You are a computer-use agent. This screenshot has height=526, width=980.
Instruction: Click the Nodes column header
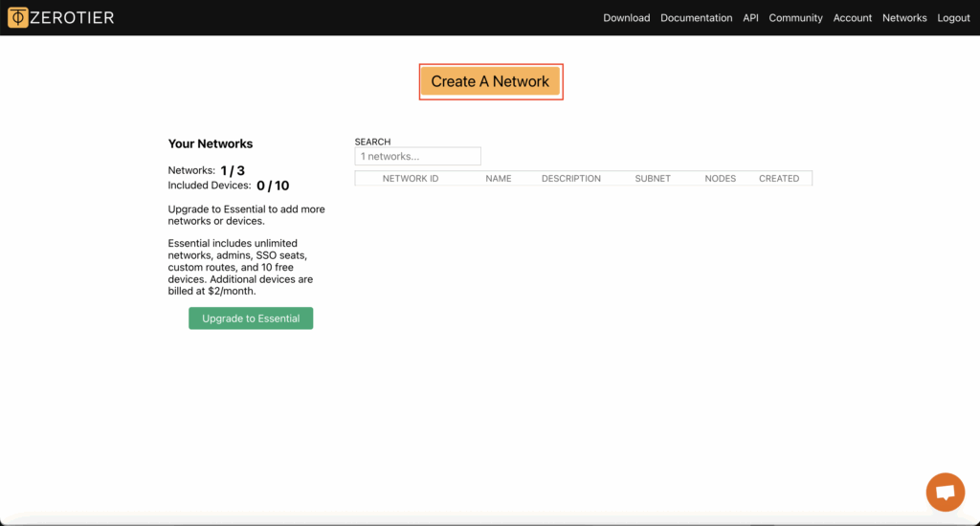tap(720, 179)
